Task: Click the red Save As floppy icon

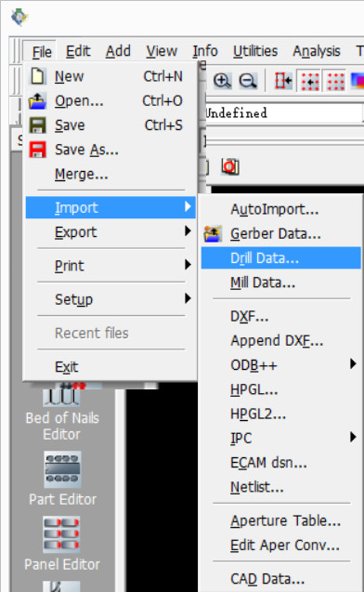Action: (x=37, y=150)
